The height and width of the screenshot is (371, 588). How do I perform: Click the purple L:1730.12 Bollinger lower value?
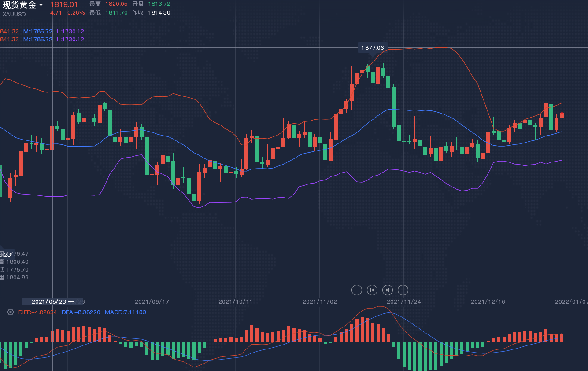70,32
